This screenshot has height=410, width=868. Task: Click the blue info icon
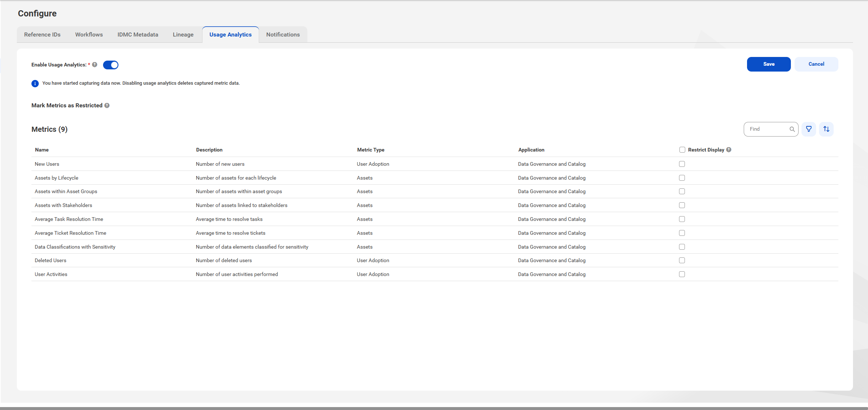(x=35, y=84)
